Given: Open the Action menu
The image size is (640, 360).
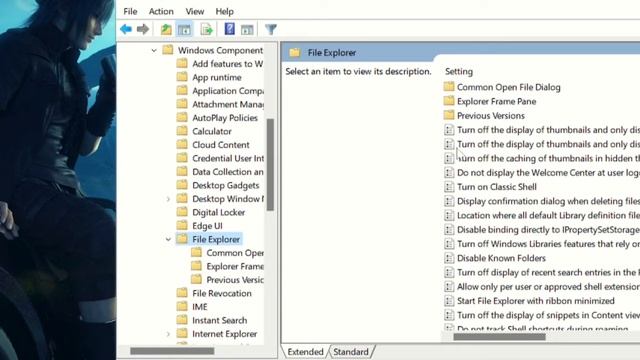Looking at the screenshot, I should 161,11.
